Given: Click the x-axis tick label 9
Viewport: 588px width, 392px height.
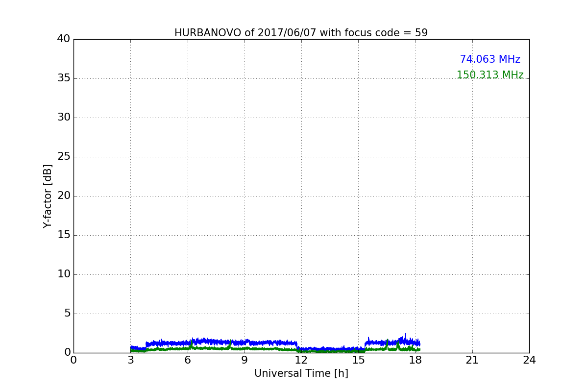Looking at the screenshot, I should (245, 360).
